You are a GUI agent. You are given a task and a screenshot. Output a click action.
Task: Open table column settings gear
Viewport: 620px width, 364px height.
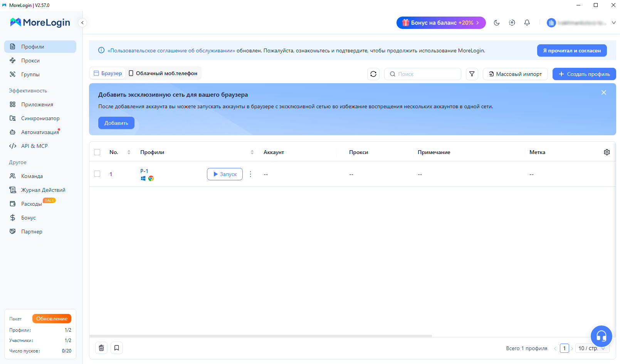(x=607, y=152)
